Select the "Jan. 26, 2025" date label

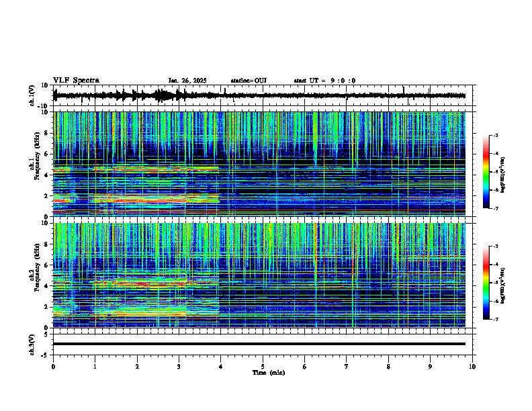point(187,81)
